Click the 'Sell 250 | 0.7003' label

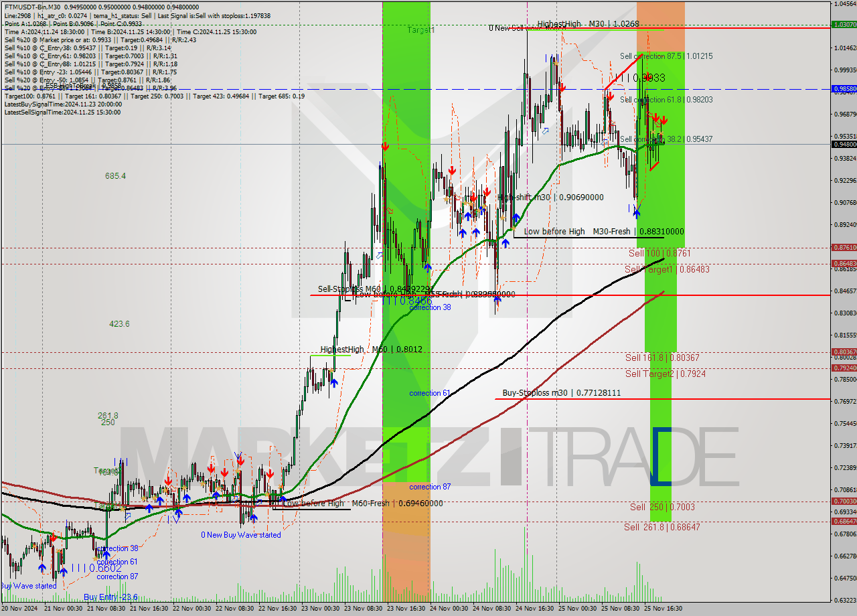pyautogui.click(x=662, y=508)
